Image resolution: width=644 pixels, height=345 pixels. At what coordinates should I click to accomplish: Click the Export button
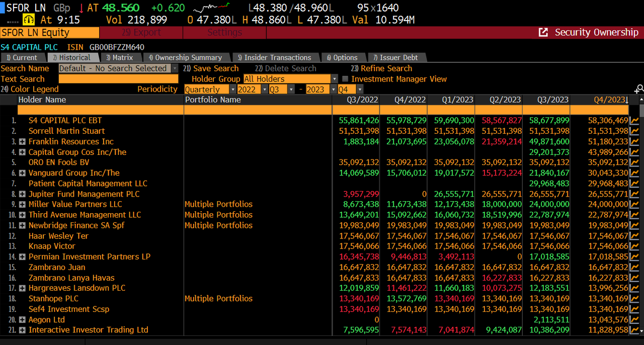point(141,32)
